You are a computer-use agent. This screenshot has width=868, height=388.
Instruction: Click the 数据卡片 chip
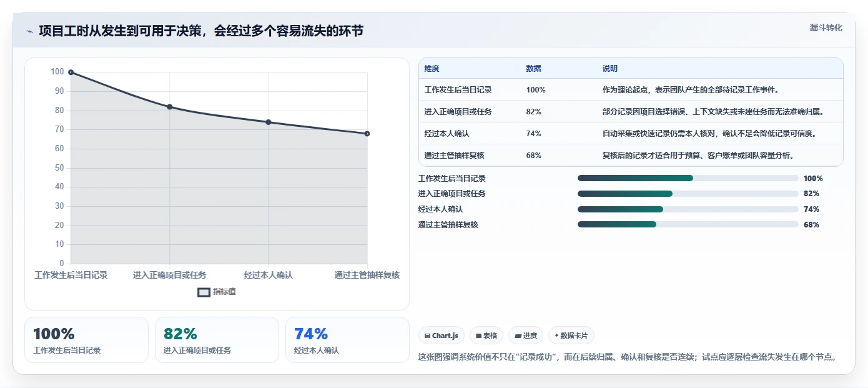(x=571, y=336)
